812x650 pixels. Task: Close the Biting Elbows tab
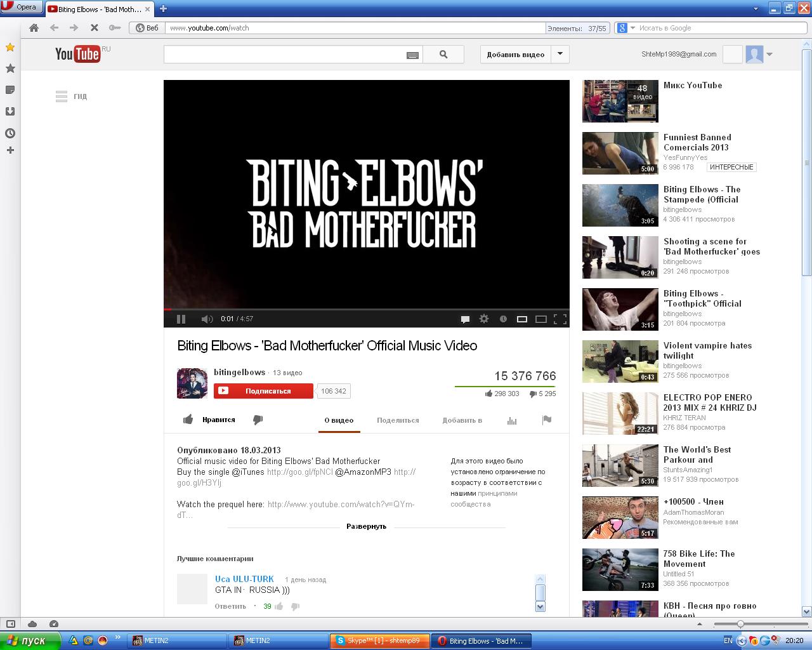click(147, 9)
